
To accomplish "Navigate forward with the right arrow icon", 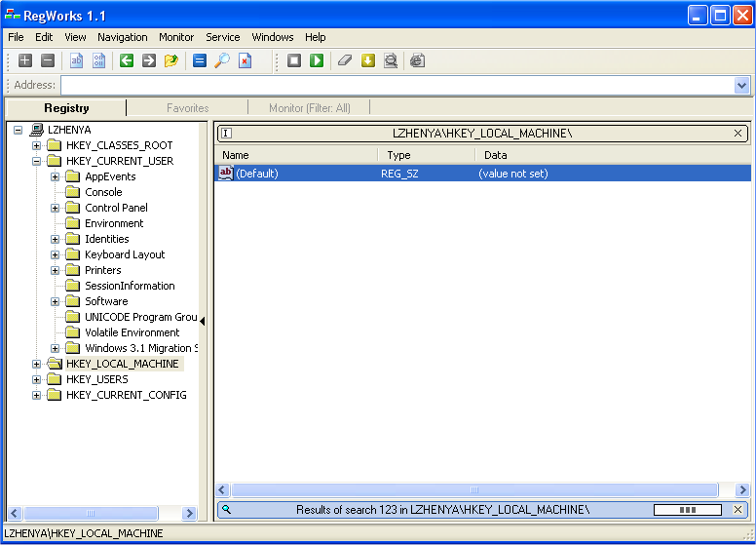I will (149, 60).
